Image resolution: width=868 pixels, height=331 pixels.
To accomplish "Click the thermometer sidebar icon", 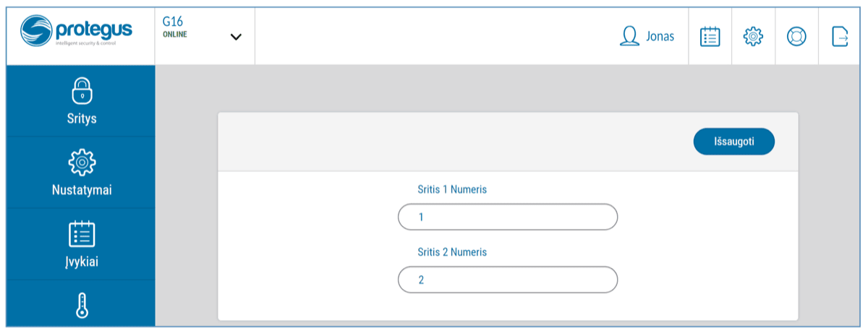I will 81,305.
